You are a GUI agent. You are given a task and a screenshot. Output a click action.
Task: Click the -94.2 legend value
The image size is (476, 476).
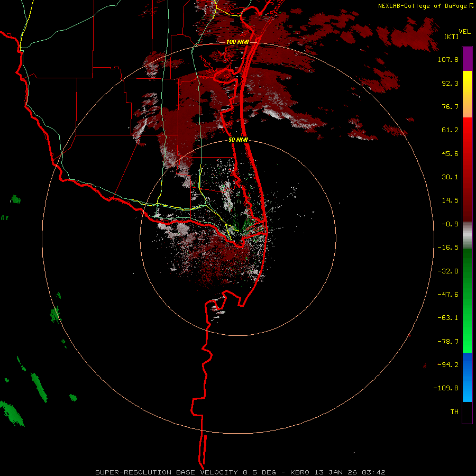point(448,365)
